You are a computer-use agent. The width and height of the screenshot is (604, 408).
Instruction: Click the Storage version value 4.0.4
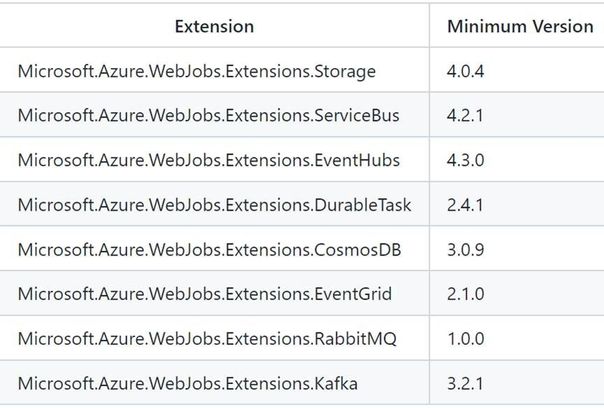pyautogui.click(x=466, y=71)
